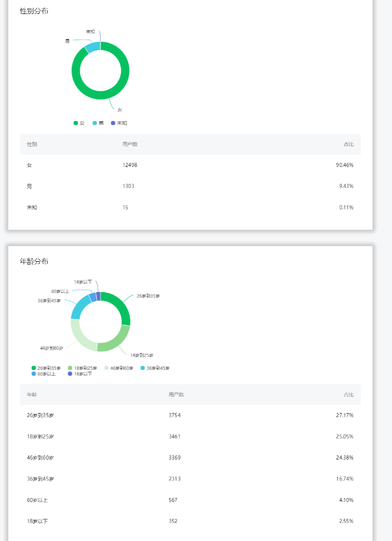Toggle the 46岁到60岁 legend entry
Image resolution: width=392 pixels, height=541 pixels.
point(119,368)
